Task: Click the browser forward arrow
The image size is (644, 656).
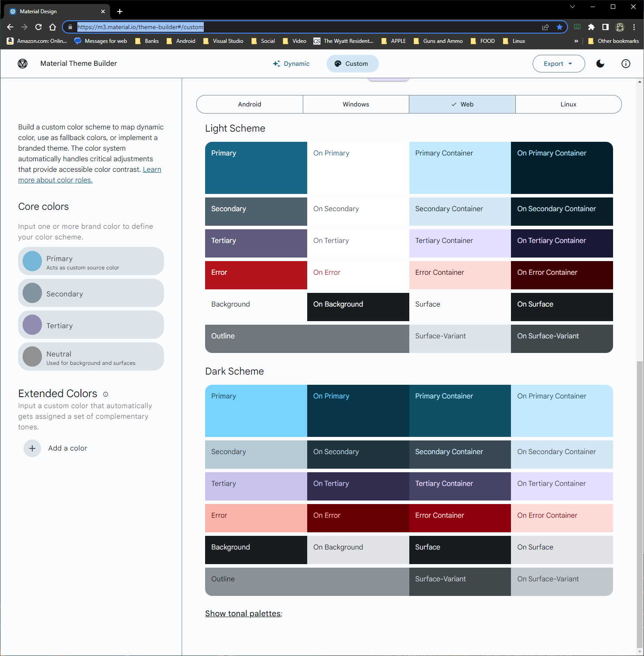Action: [24, 27]
